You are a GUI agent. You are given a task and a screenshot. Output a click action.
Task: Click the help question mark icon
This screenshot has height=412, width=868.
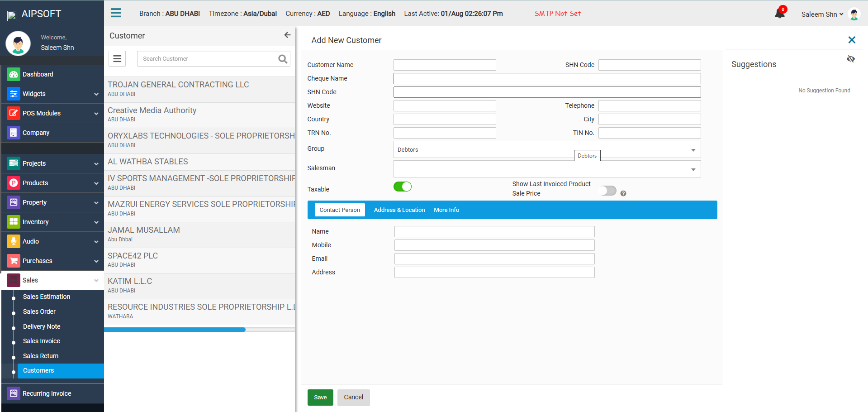(623, 193)
